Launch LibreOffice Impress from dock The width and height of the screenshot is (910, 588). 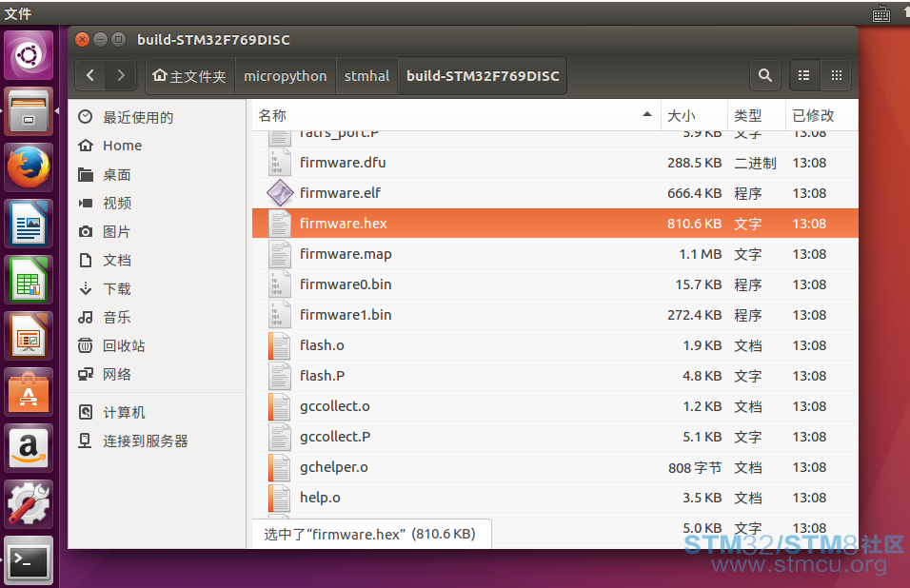tap(29, 336)
